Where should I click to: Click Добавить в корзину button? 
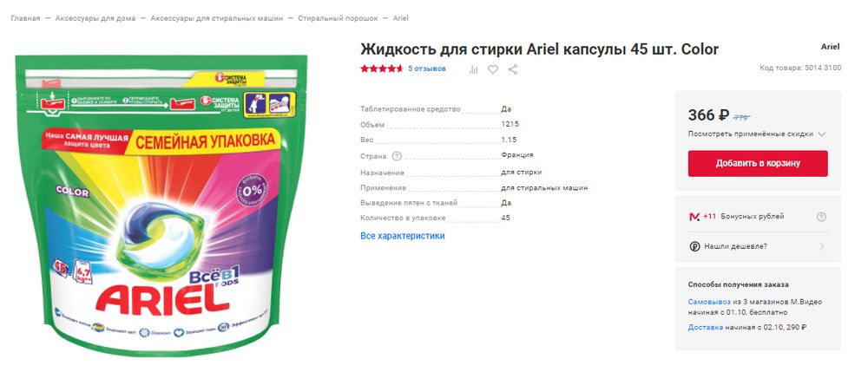click(x=758, y=164)
